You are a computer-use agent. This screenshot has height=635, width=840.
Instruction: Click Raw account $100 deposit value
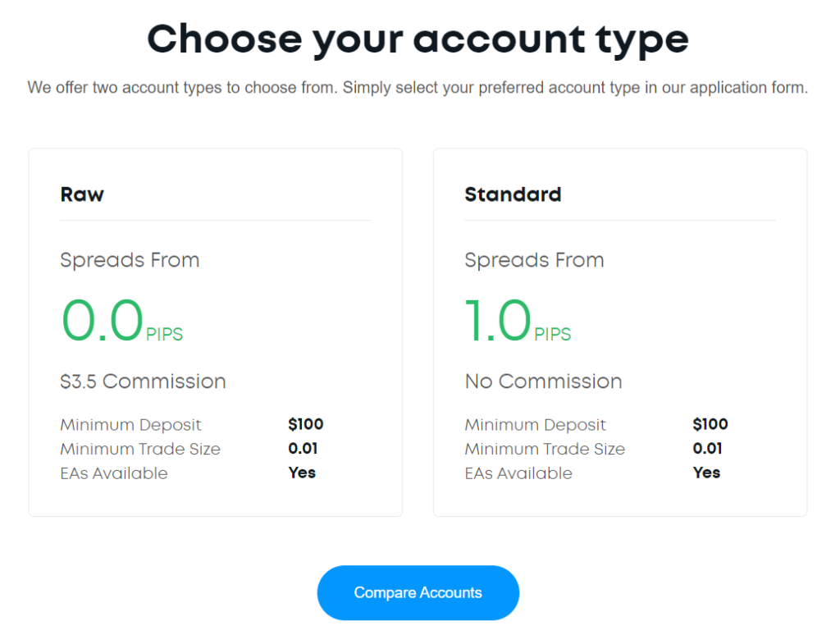305,424
